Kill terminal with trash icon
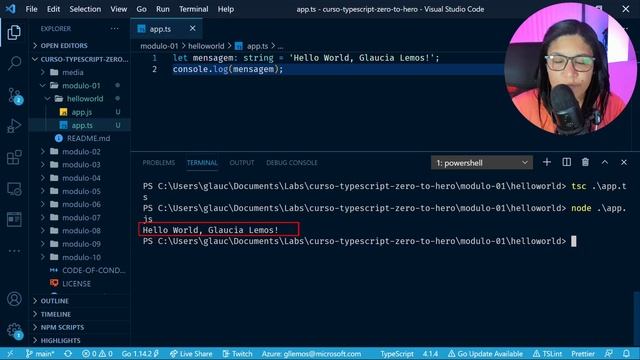 [x=585, y=162]
